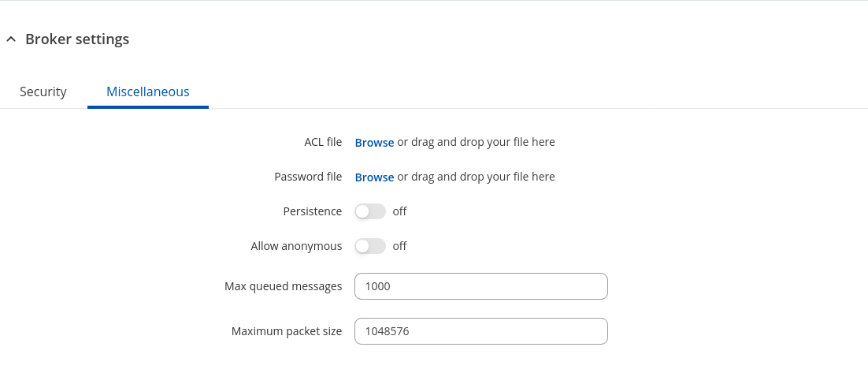Click the "Persistence" option label

(312, 211)
